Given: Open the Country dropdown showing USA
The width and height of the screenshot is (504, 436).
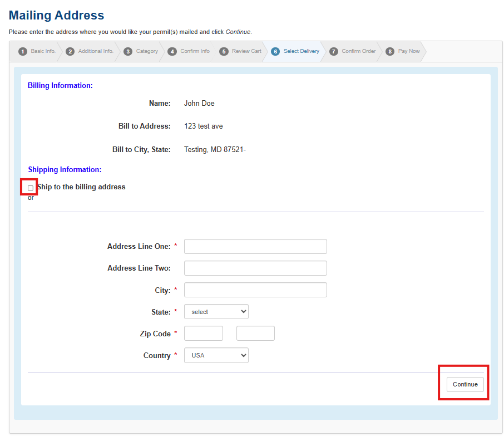Looking at the screenshot, I should (x=216, y=355).
